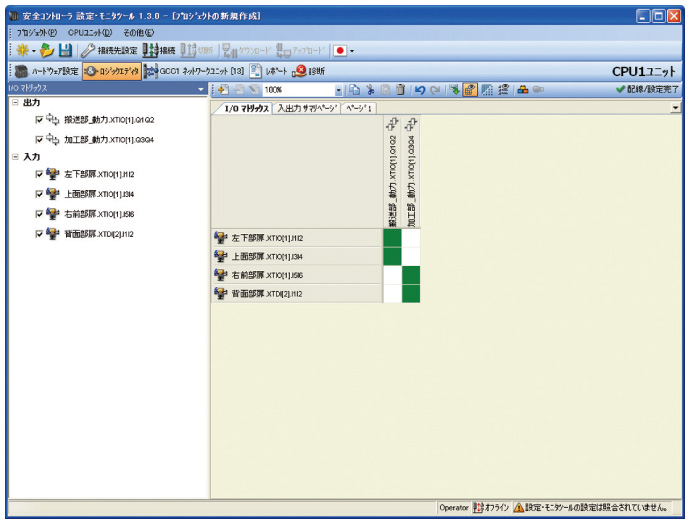Click the copy icon in editor toolbar
The width and height of the screenshot is (690, 524).
[x=355, y=90]
